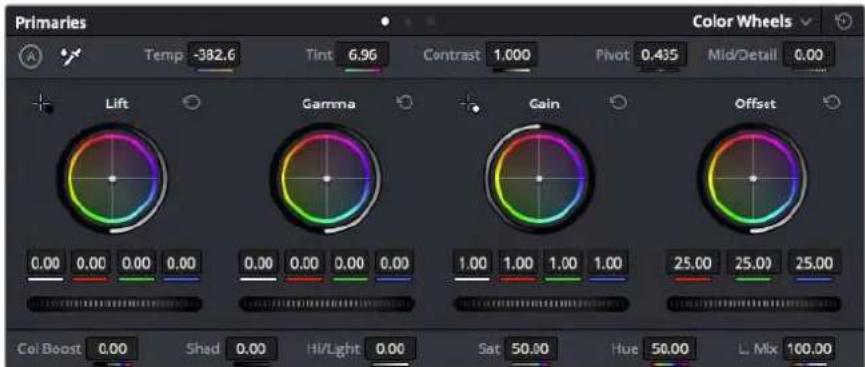This screenshot has height=367, width=865.
Task: Select the Gamma luminance value field
Action: [x=258, y=263]
